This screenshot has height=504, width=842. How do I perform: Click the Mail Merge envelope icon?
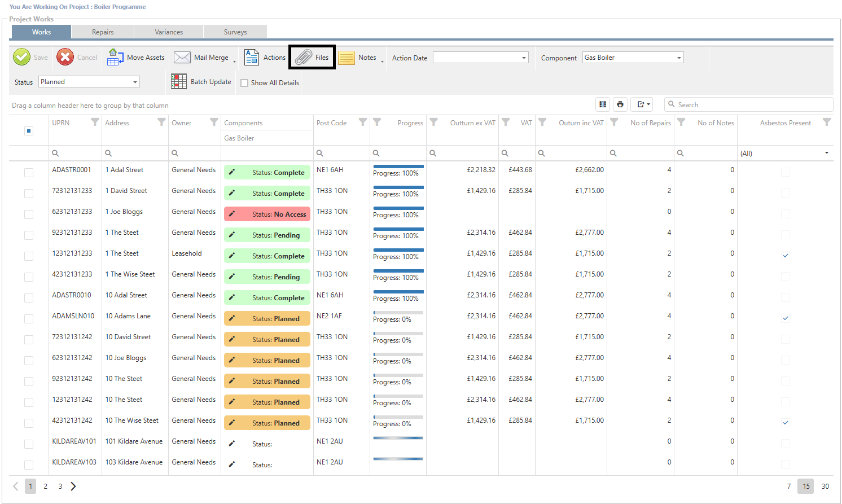click(182, 58)
